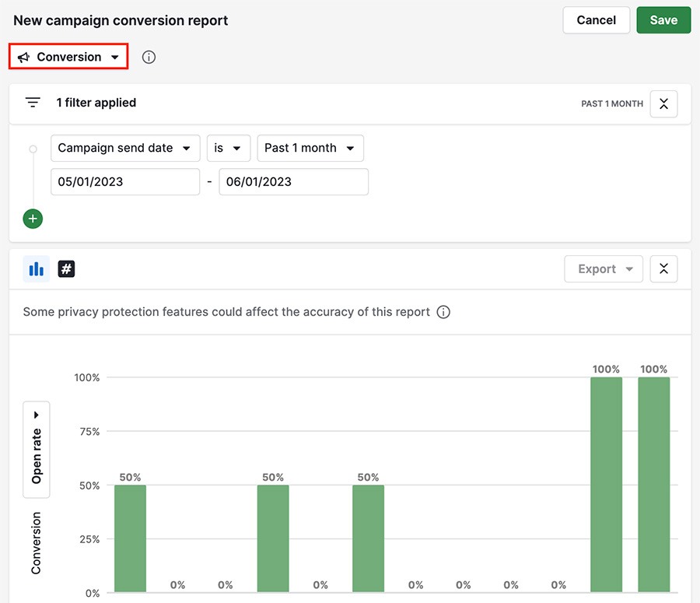Click the end date field showing 06/01/2023
The image size is (700, 603).
coord(293,181)
